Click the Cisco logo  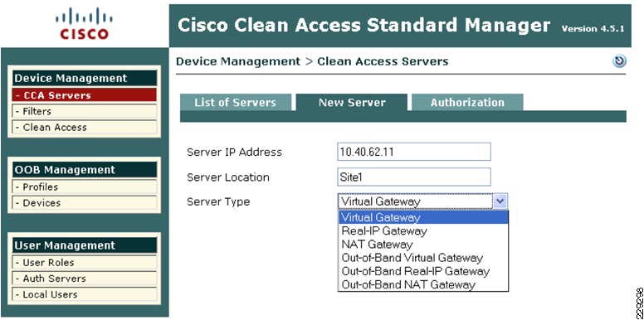coord(84,23)
